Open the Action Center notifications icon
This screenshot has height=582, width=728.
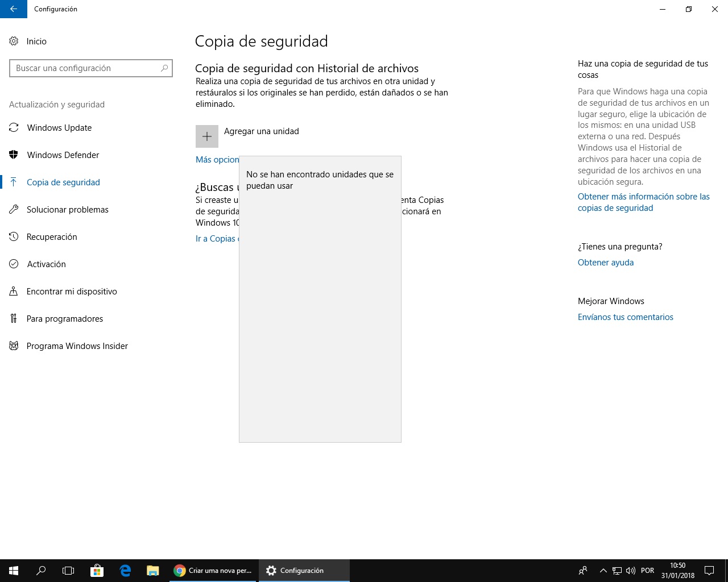tap(709, 571)
